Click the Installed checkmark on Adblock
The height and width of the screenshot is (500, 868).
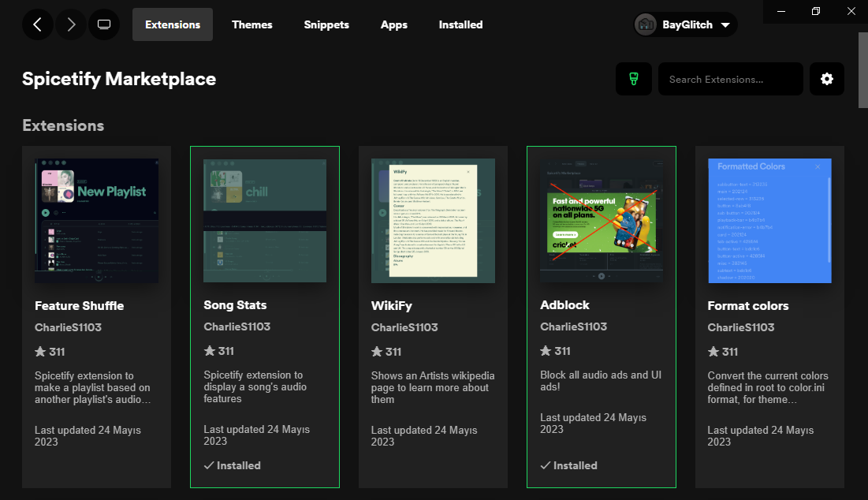tap(546, 465)
